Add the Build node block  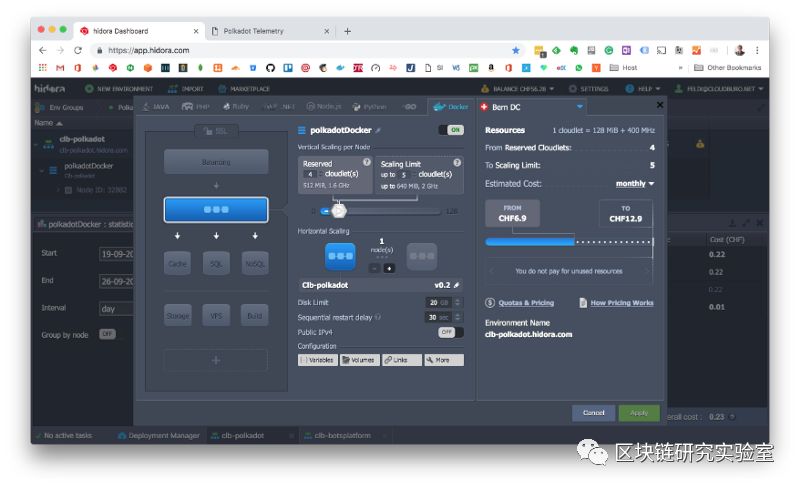pyautogui.click(x=255, y=315)
